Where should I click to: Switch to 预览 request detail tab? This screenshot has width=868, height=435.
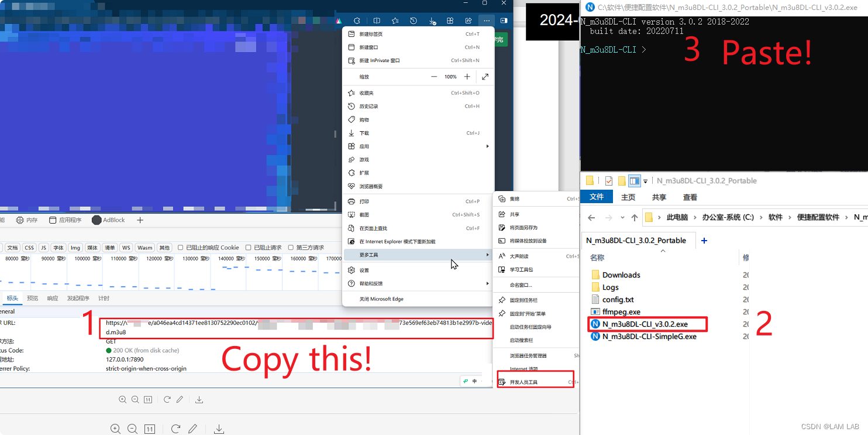(33, 299)
